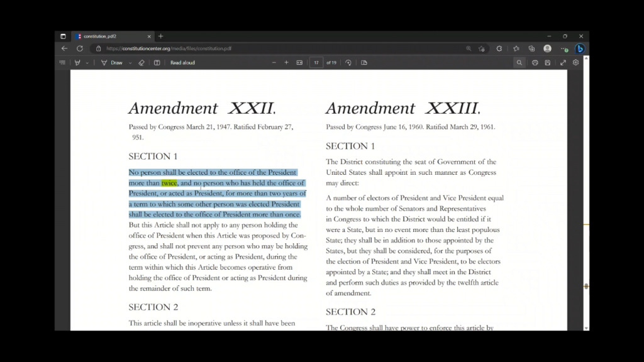This screenshot has width=644, height=362.
Task: Select the constitution_pdf2 browser tab
Action: tap(113, 36)
